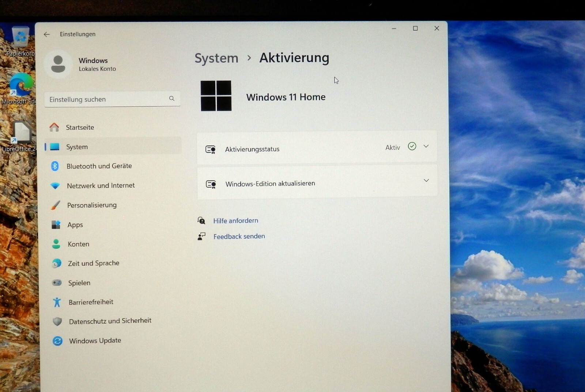Click the back arrow in Einstellungen
The width and height of the screenshot is (585, 392).
[46, 34]
